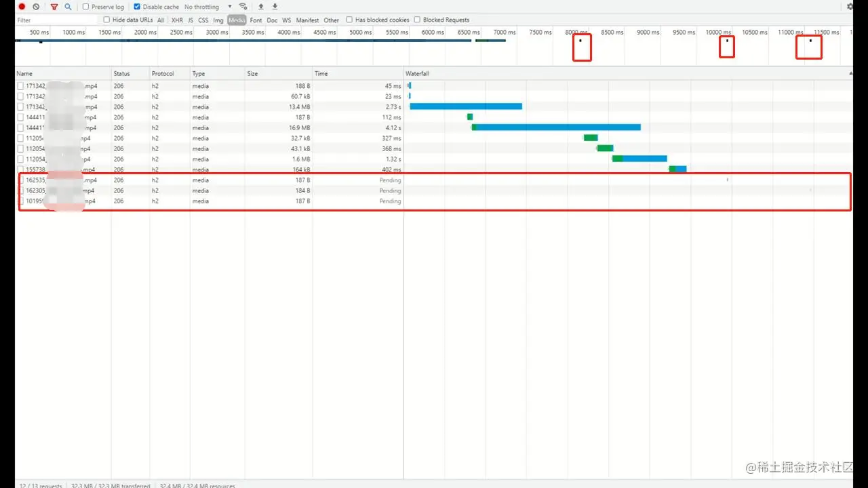Click the 9000 ms overview timeline marker
Image resolution: width=868 pixels, height=488 pixels.
click(648, 33)
